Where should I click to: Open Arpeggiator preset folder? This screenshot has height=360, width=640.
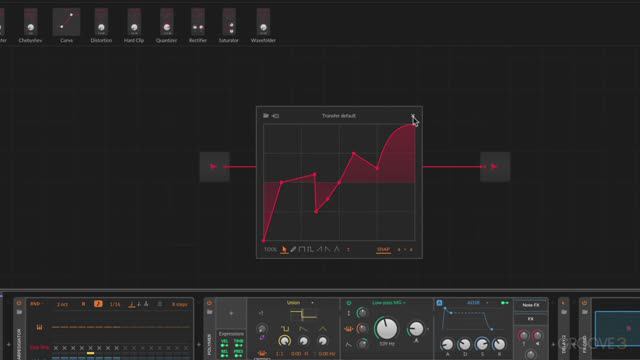[x=19, y=312]
